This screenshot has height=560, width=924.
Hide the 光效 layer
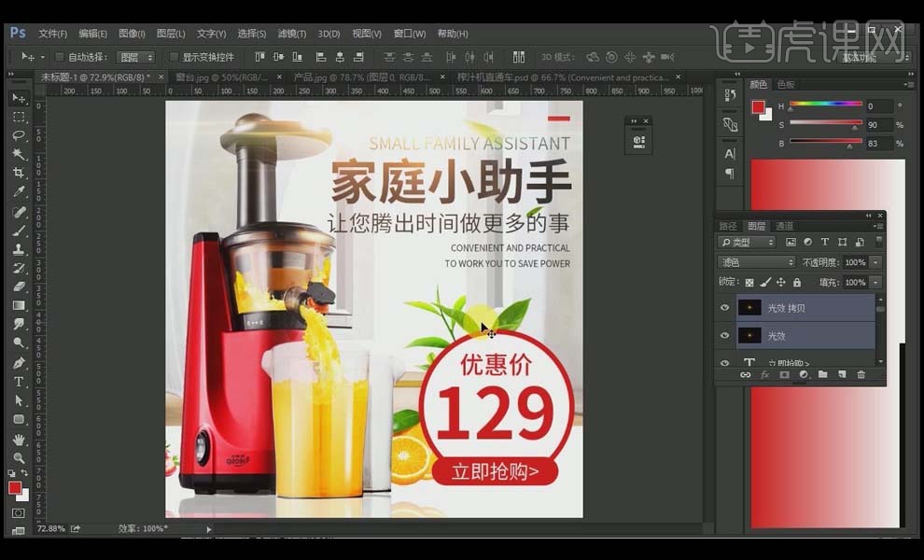pos(725,335)
